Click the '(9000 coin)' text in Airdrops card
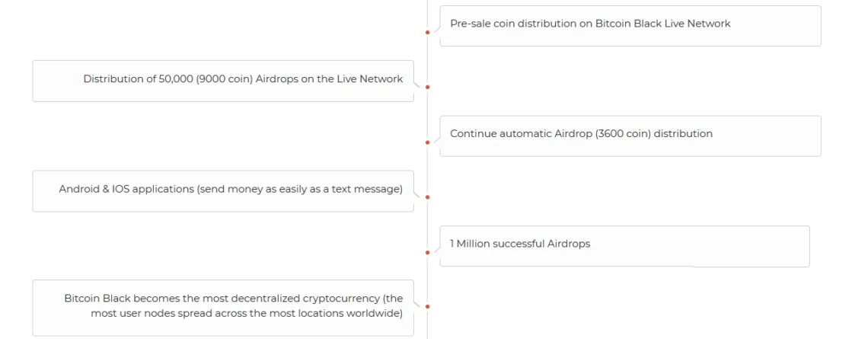The height and width of the screenshot is (339, 868). click(224, 78)
